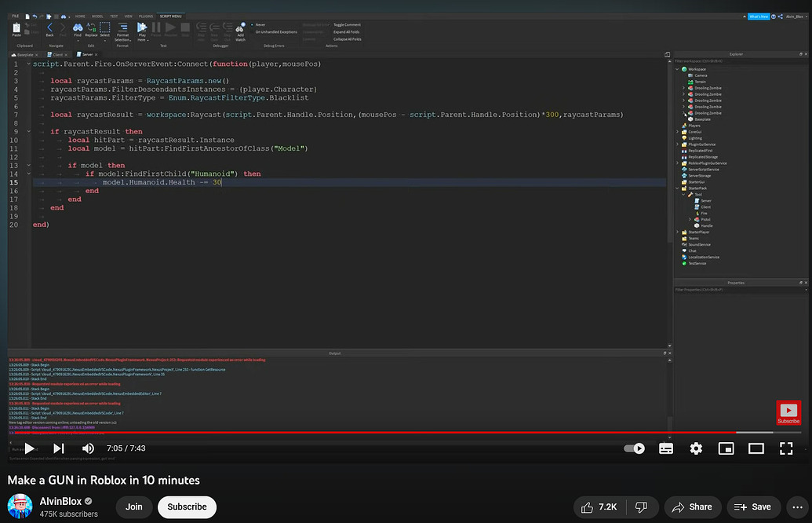The height and width of the screenshot is (523, 812).
Task: Click the Back navigate arrow
Action: point(49,29)
